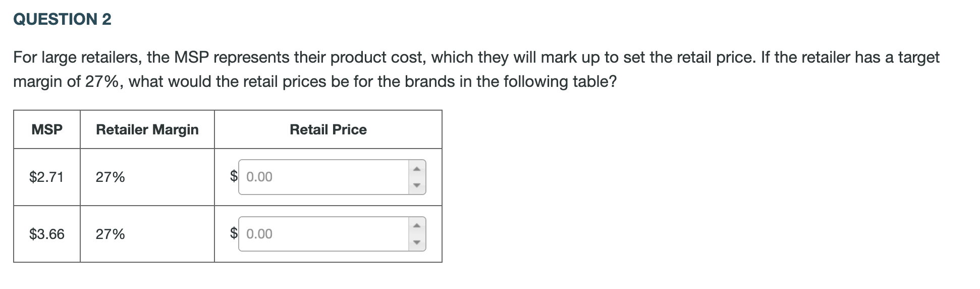Select the $2.71 MSP cell
Image resolution: width=980 pixels, height=289 pixels.
46,177
